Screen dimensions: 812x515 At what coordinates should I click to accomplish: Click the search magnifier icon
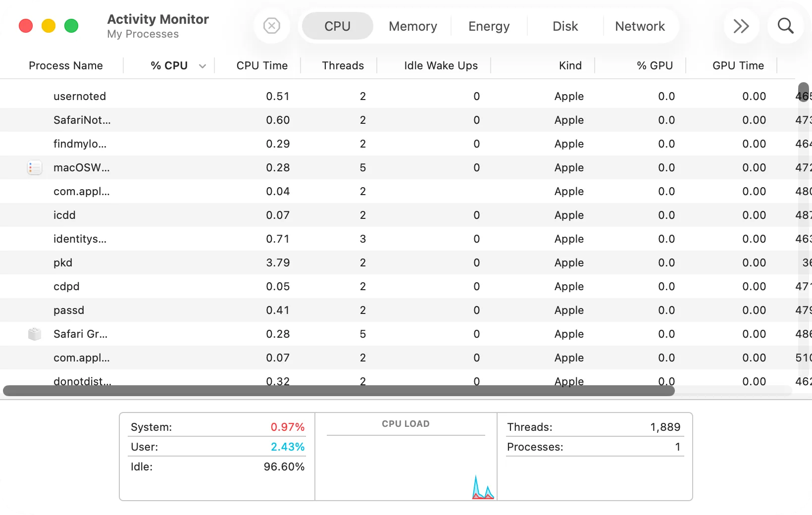[785, 26]
